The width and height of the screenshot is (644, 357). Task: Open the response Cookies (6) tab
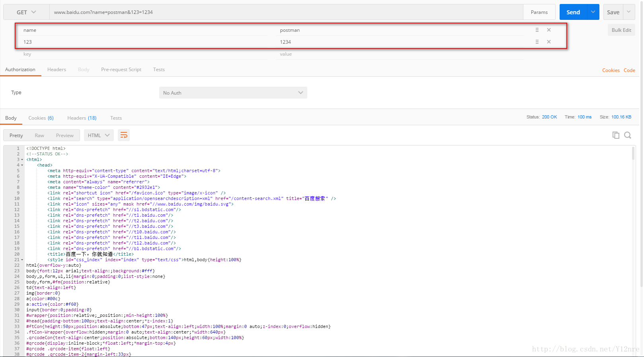[41, 118]
